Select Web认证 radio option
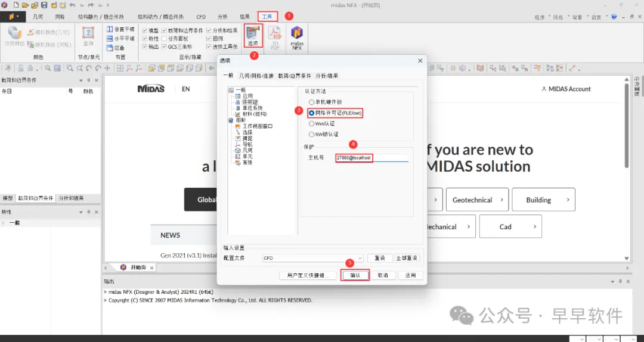The width and height of the screenshot is (644, 342). point(311,123)
